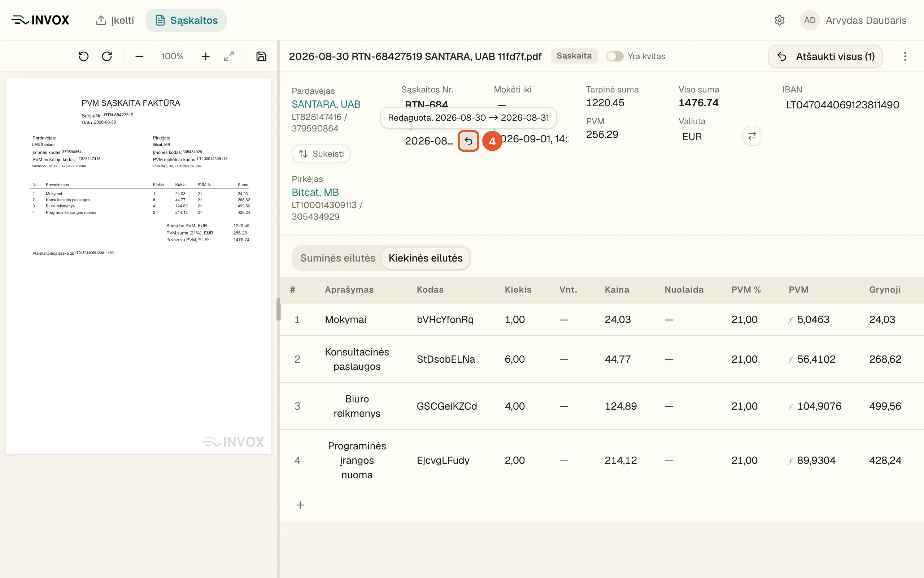
Task: Open settings gear icon
Action: tap(779, 20)
